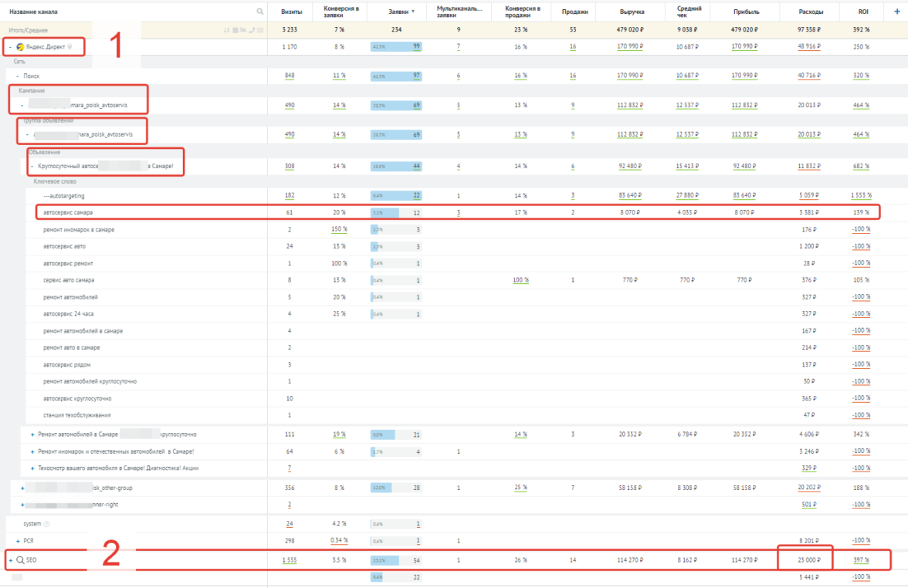Collapse the Поиск network row
Screen dimensions: 908x588
coord(18,76)
